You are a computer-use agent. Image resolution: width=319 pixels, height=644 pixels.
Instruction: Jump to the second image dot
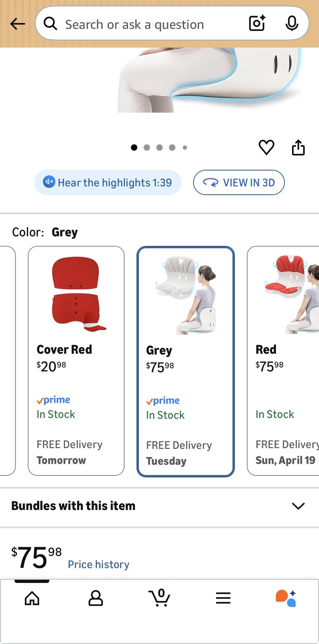[147, 148]
